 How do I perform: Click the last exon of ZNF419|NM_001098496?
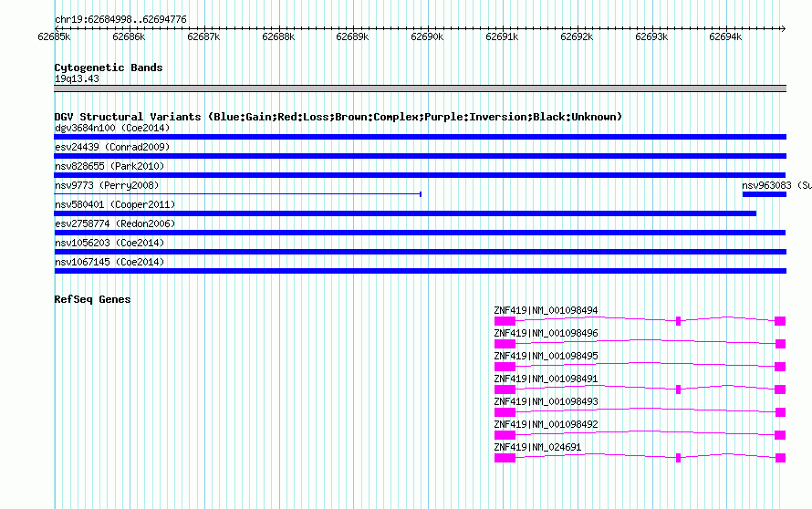780,344
